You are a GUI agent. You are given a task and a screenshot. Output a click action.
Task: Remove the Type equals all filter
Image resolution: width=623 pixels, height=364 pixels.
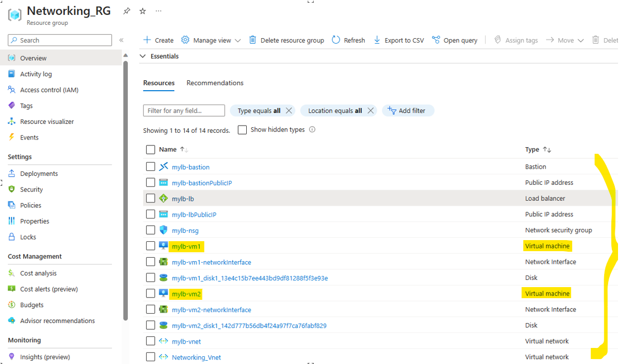point(289,111)
